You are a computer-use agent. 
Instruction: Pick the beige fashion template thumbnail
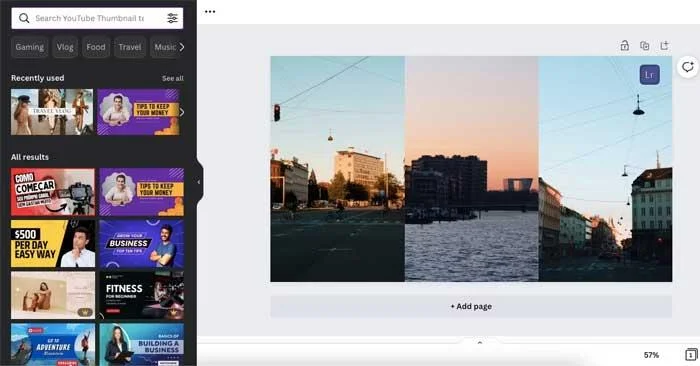(53, 295)
